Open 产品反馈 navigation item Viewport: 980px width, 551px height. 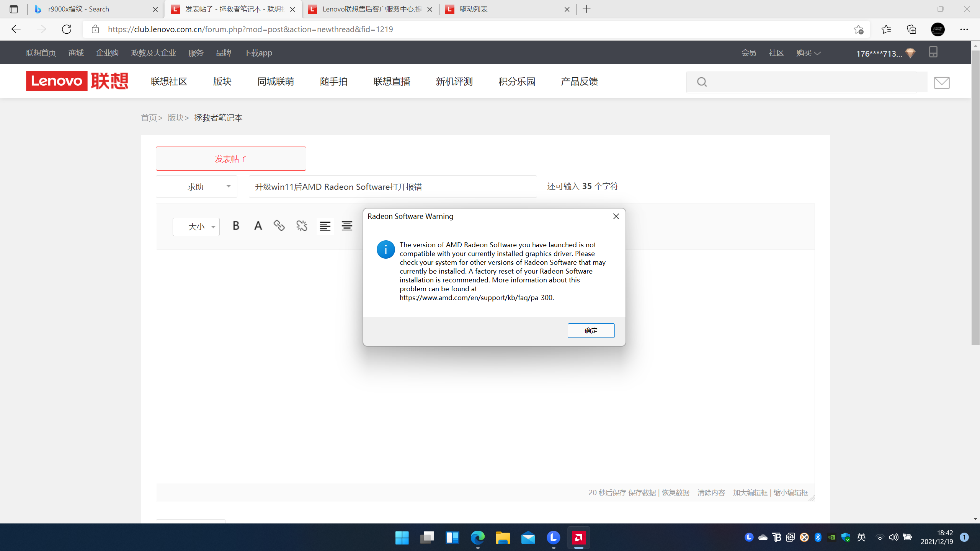pyautogui.click(x=579, y=82)
